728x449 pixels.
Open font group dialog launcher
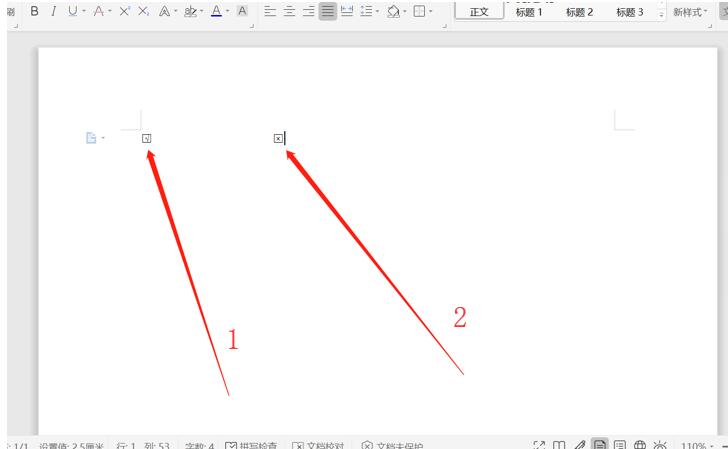tap(252, 26)
